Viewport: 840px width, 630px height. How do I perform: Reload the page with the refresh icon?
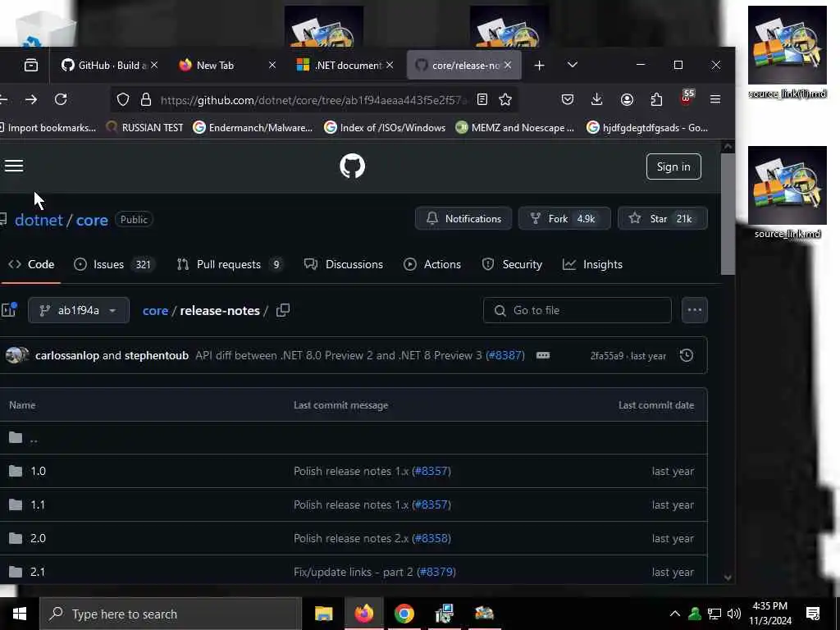[61, 99]
